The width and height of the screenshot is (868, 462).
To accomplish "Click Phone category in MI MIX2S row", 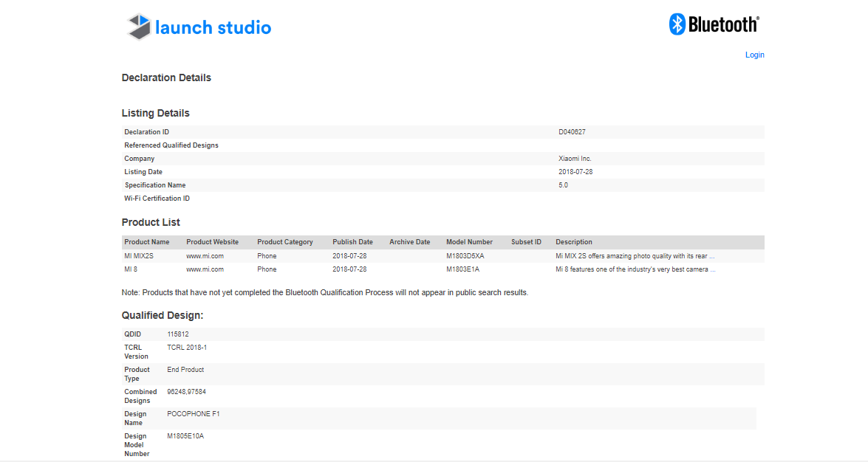I will pyautogui.click(x=267, y=256).
